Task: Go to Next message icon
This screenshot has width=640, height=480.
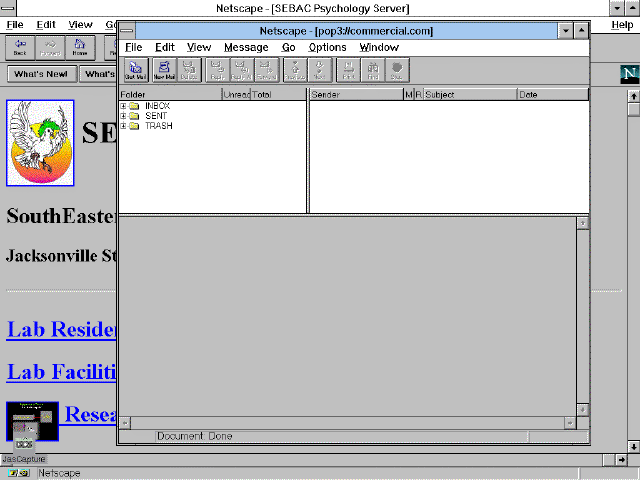Action: [x=320, y=70]
